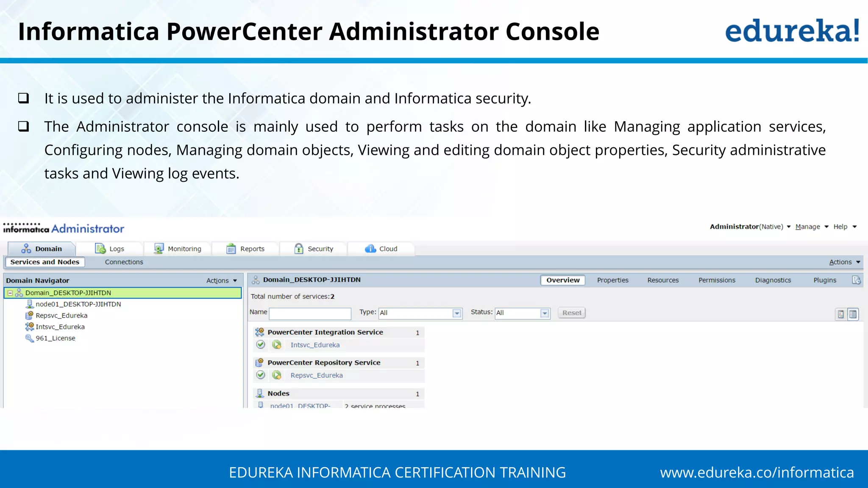Open the Status filter dropdown
This screenshot has width=868, height=488.
(523, 313)
